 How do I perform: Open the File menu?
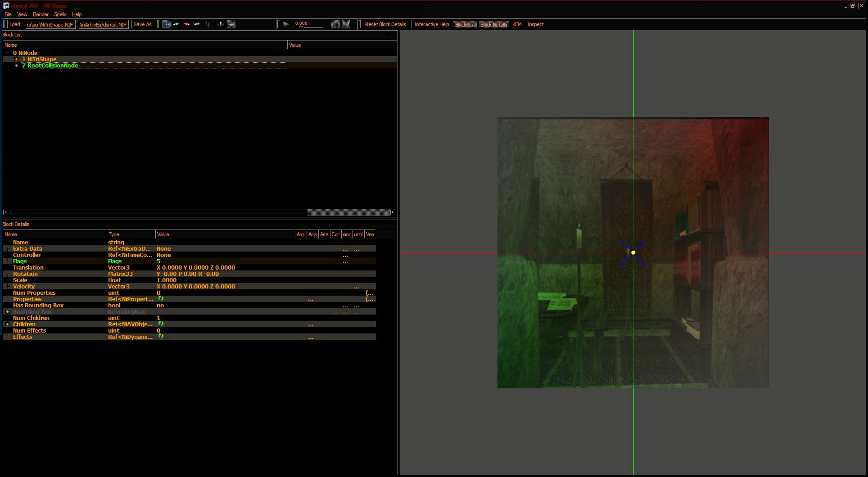click(x=8, y=14)
